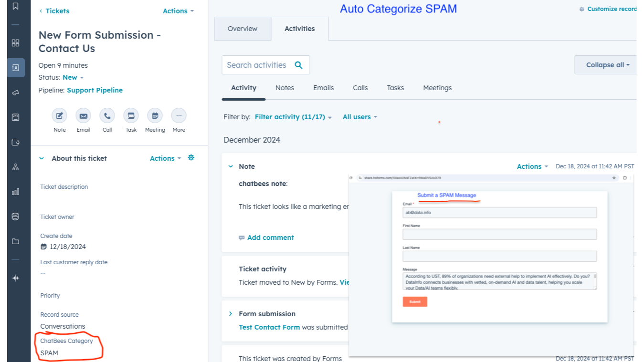
Task: Select the Emails activity tab
Action: pos(323,88)
